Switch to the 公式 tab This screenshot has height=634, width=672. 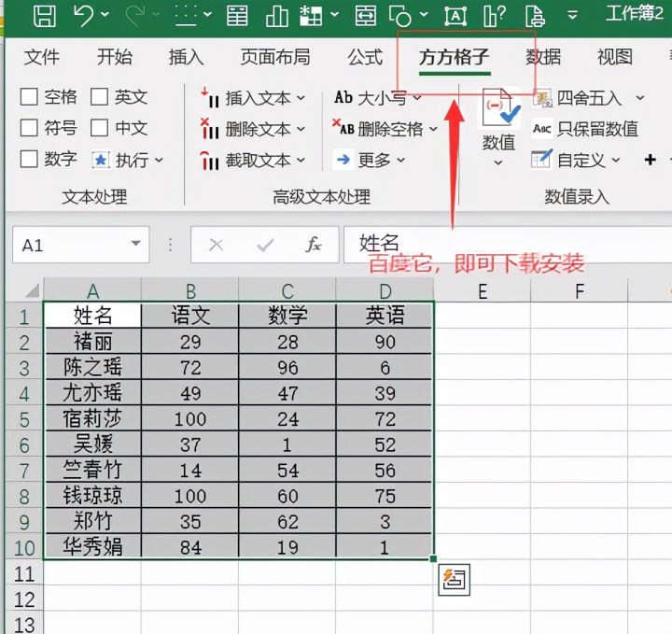click(x=365, y=57)
